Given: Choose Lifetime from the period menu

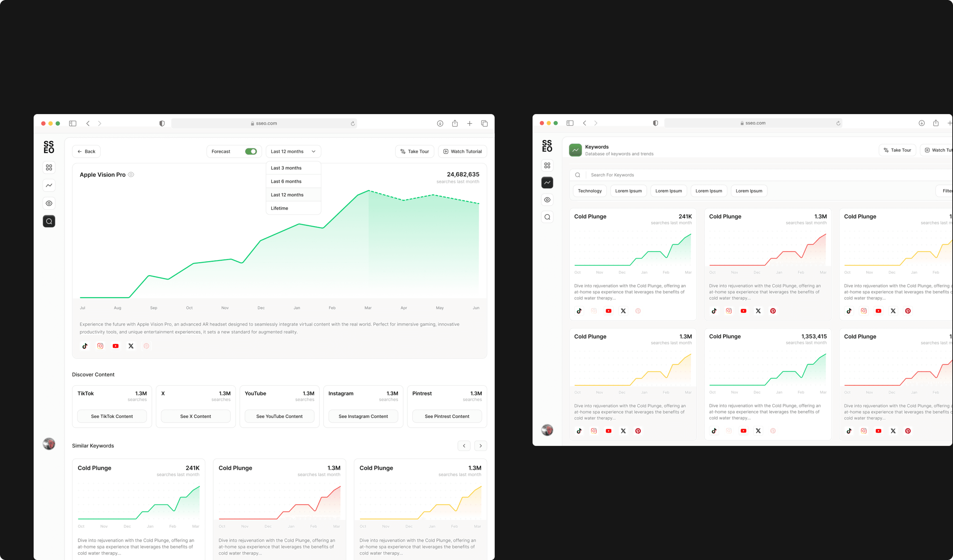Looking at the screenshot, I should (x=279, y=208).
